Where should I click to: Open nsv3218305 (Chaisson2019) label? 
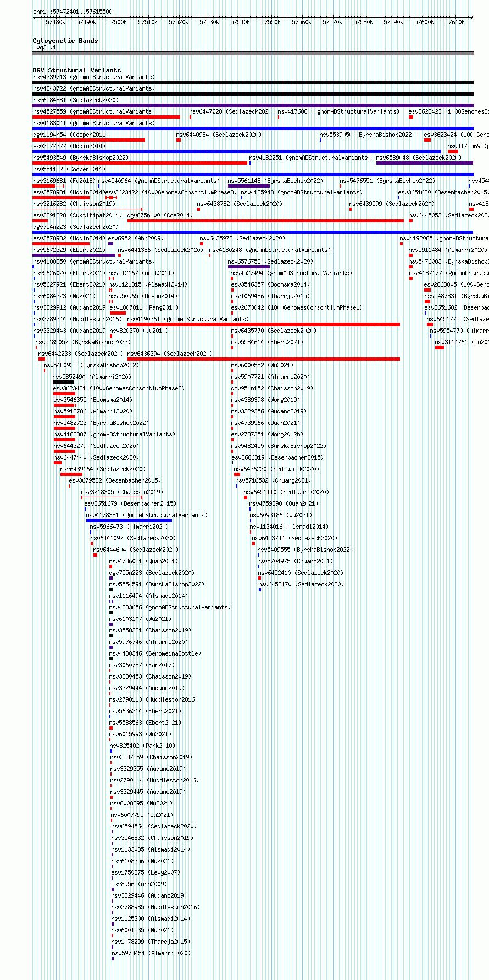tap(122, 492)
